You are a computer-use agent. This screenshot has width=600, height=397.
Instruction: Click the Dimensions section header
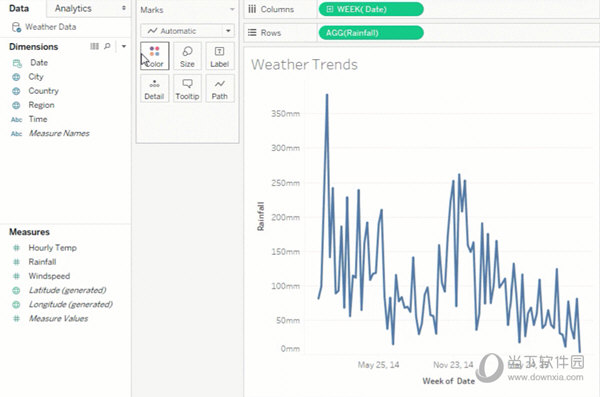[x=34, y=47]
